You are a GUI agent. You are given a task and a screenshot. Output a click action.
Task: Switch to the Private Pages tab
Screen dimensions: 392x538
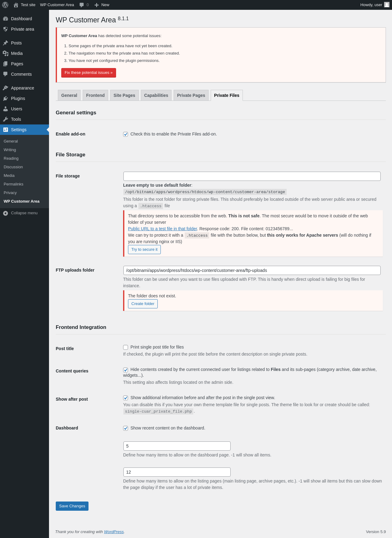(x=191, y=95)
